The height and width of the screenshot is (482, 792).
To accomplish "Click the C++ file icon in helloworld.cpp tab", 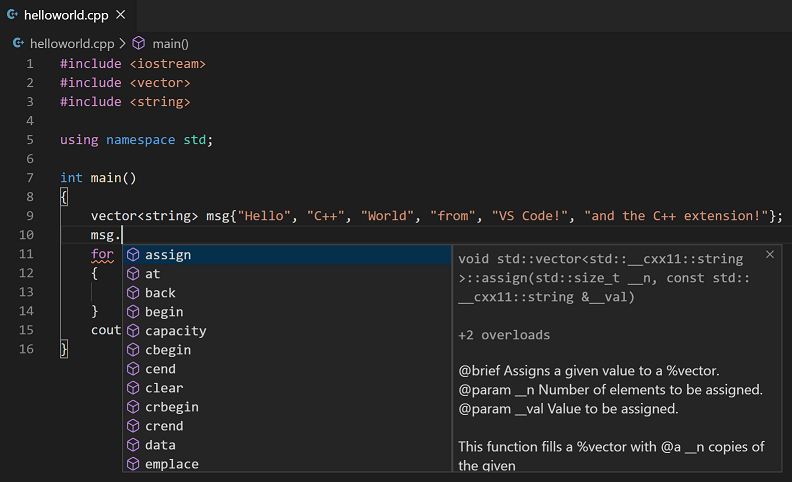I will (13, 15).
